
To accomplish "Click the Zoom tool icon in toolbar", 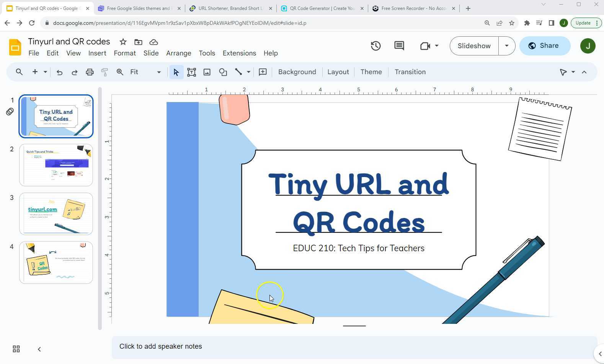I will point(120,72).
